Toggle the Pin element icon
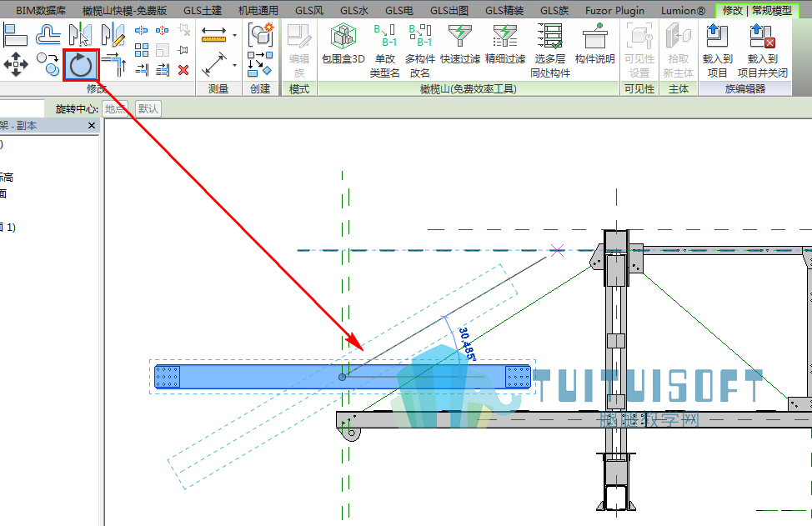 click(x=183, y=50)
